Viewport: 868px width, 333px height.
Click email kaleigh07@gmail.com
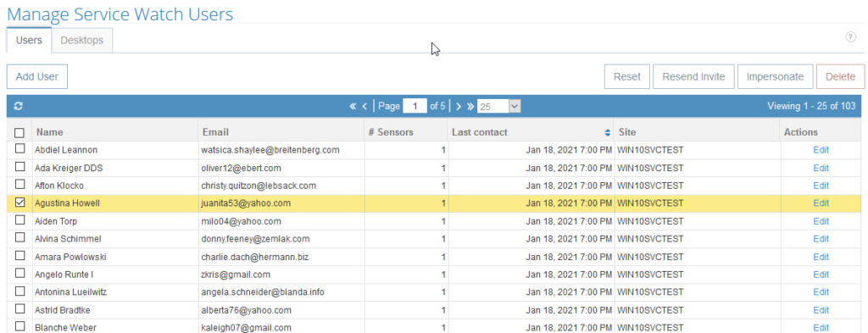[247, 327]
